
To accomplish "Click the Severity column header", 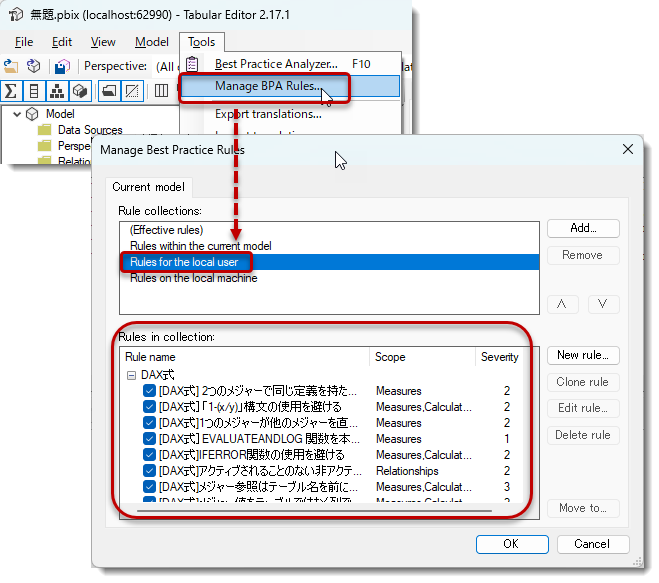I will [x=499, y=357].
